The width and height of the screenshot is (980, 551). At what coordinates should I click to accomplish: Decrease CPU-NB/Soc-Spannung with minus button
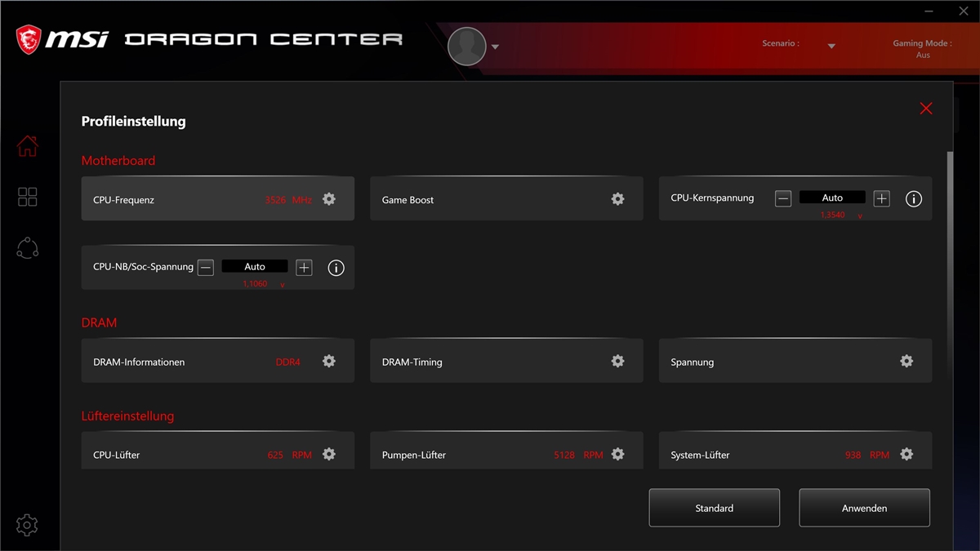pyautogui.click(x=206, y=267)
